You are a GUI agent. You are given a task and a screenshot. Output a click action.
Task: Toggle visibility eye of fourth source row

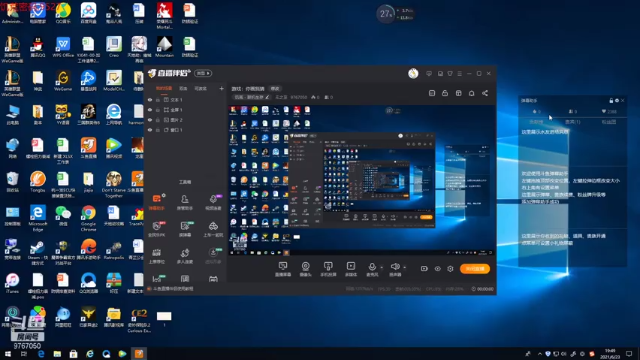point(150,130)
